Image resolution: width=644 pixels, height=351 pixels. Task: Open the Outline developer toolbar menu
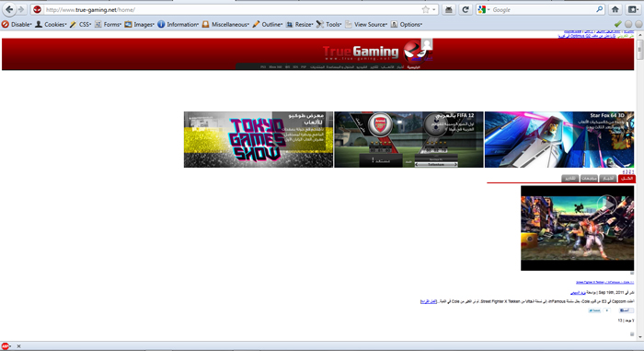click(x=268, y=25)
